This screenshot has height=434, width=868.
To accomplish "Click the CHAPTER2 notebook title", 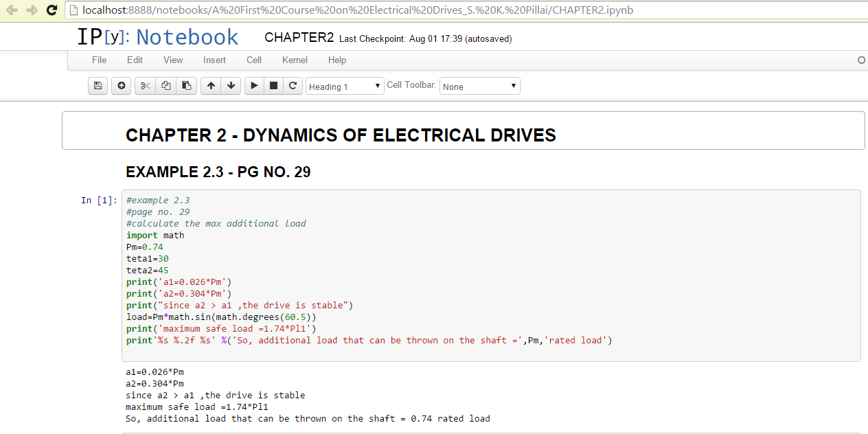I will coord(299,38).
